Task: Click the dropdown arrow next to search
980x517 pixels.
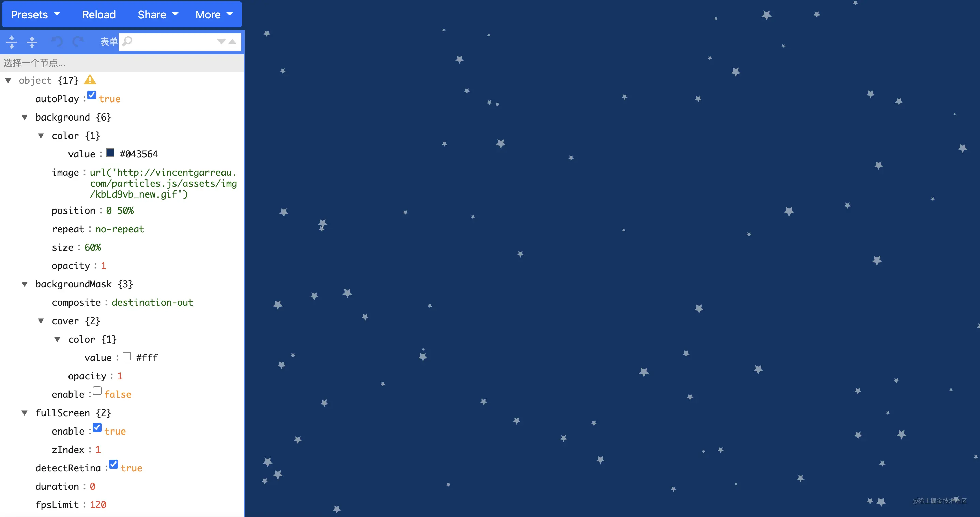Action: (x=222, y=42)
